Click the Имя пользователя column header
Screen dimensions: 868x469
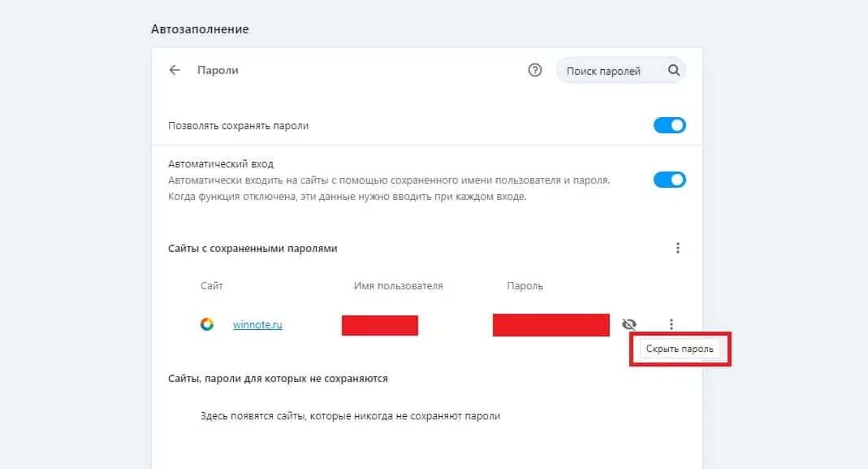coord(398,286)
